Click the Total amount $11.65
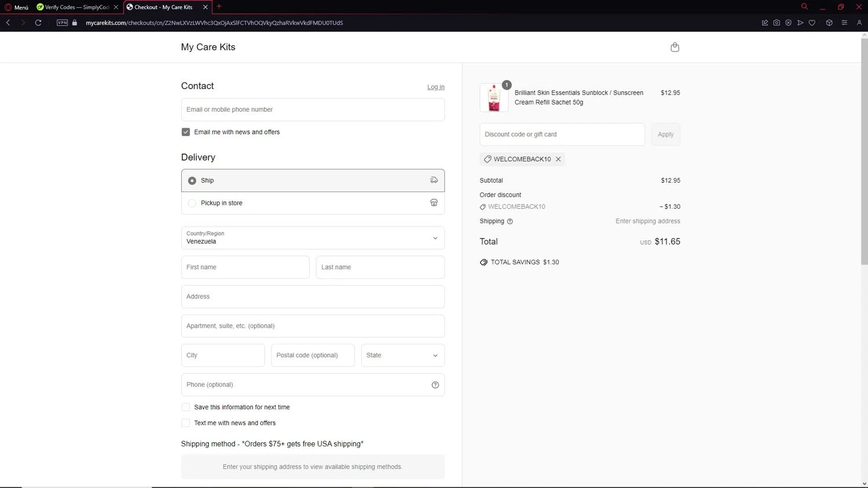The height and width of the screenshot is (488, 868). (x=667, y=242)
